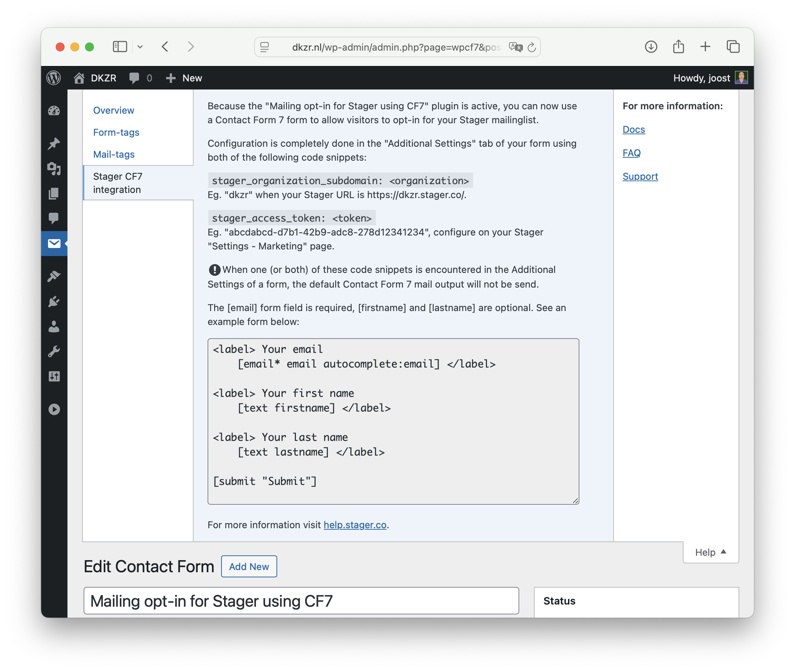The width and height of the screenshot is (795, 672).
Task: Click the Safari share icon
Action: pos(678,47)
